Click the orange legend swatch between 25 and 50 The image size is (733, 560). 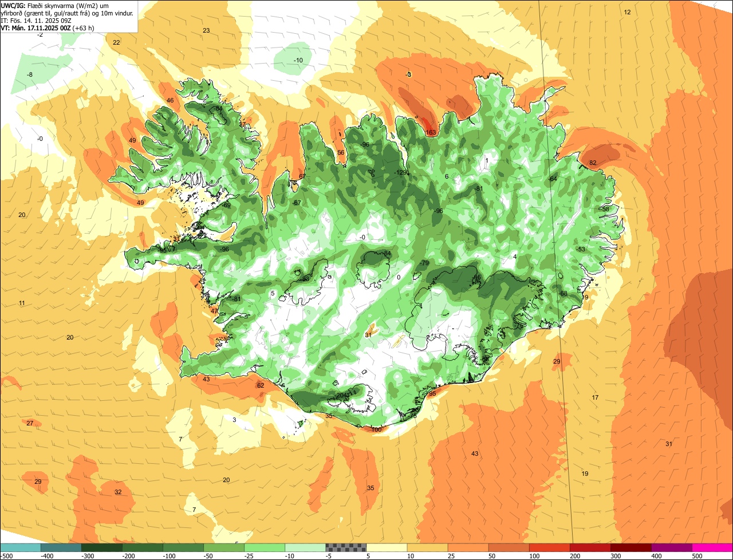pos(468,547)
